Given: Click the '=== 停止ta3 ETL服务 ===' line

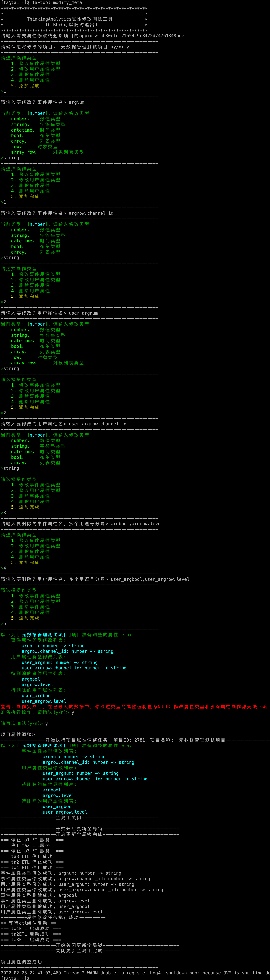Looking at the screenshot, I should pyautogui.click(x=32, y=851).
